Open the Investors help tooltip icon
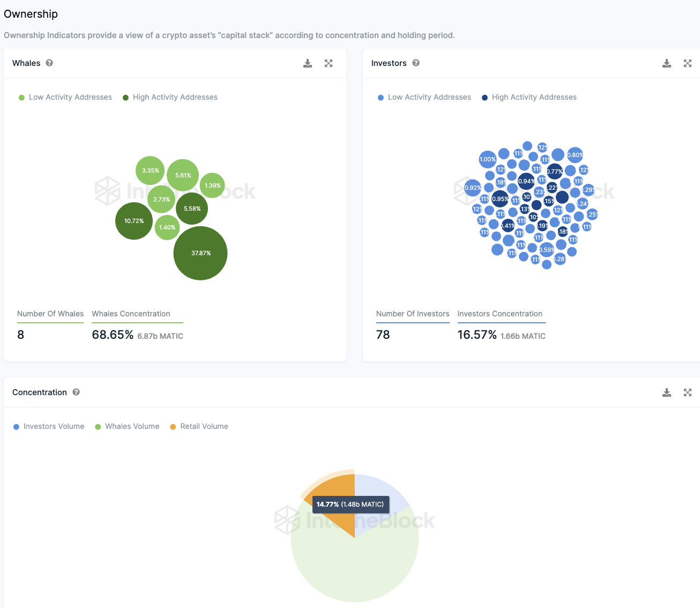 click(x=416, y=63)
